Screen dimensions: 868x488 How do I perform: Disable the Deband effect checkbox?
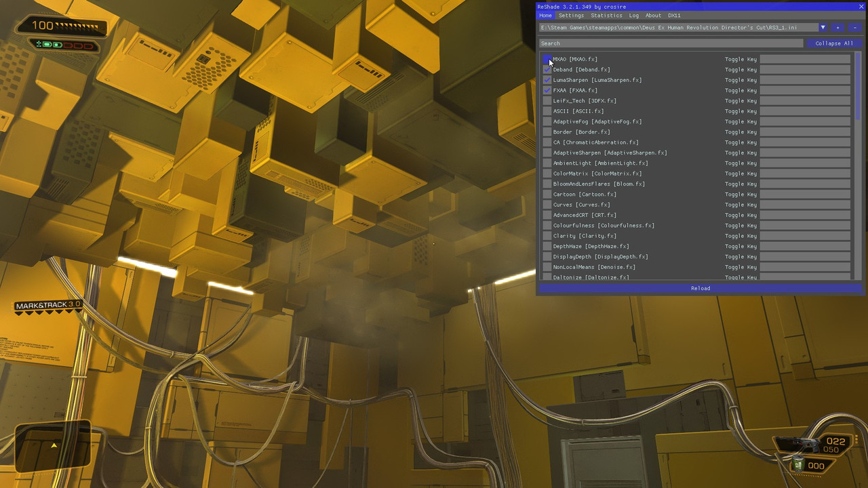click(547, 70)
